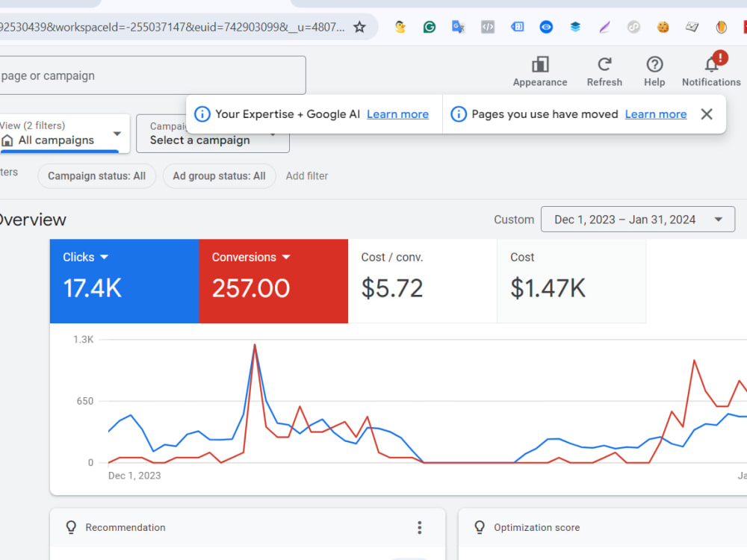Click the 650 axis value
Viewport: 747px width, 560px height.
(85, 401)
